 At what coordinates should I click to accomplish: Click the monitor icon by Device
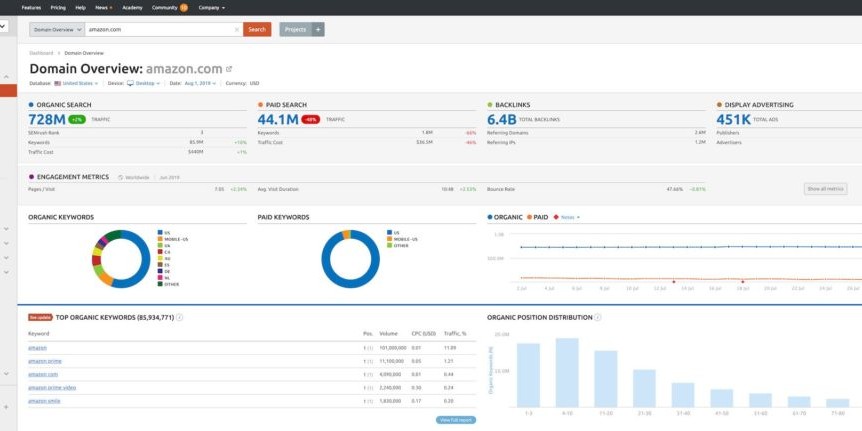pyautogui.click(x=130, y=84)
